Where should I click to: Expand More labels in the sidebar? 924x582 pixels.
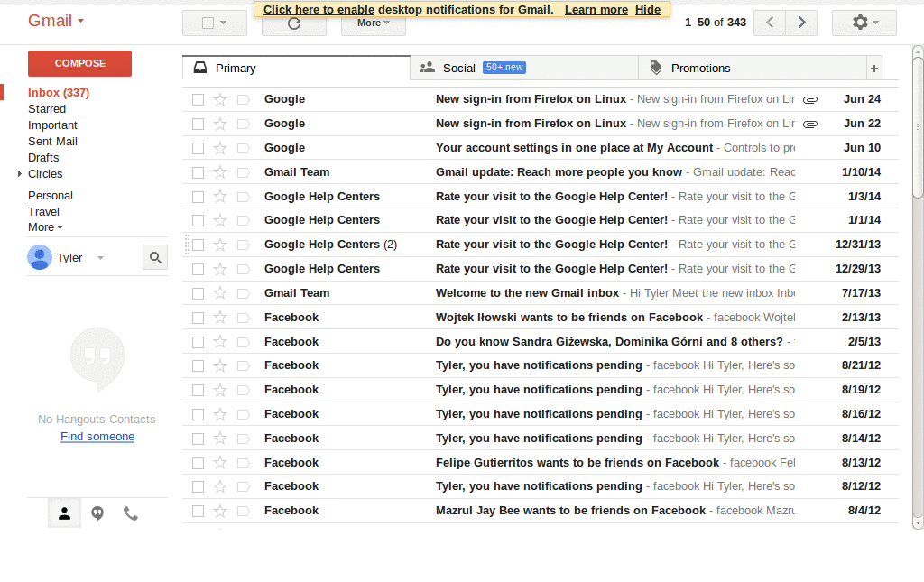pos(45,227)
